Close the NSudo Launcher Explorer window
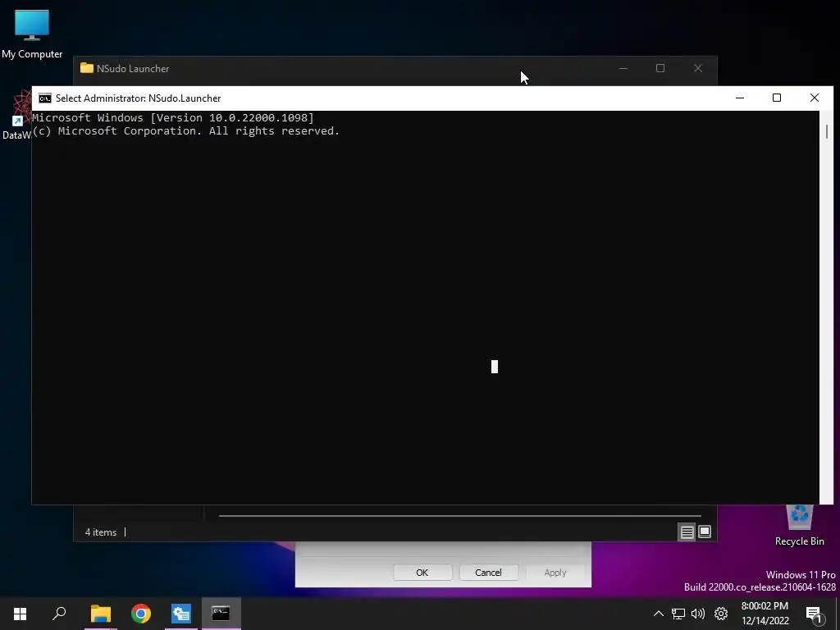Screen dimensions: 840x630 pos(698,68)
